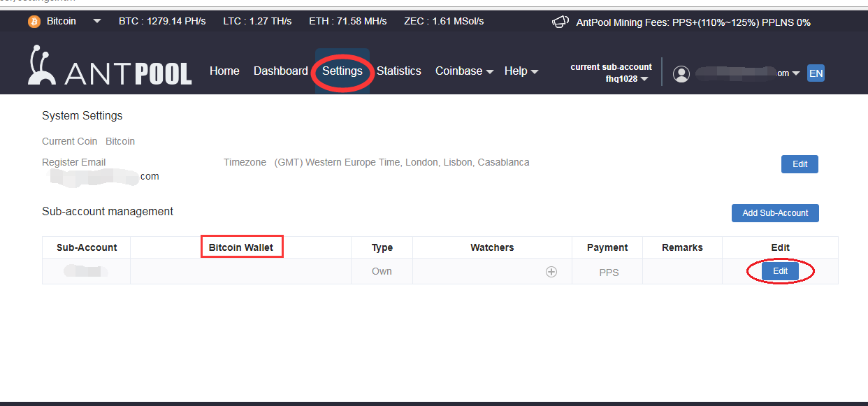Click the ZEC 1.61 MSol/s hashrate text
Image resolution: width=868 pixels, height=406 pixels.
click(444, 22)
